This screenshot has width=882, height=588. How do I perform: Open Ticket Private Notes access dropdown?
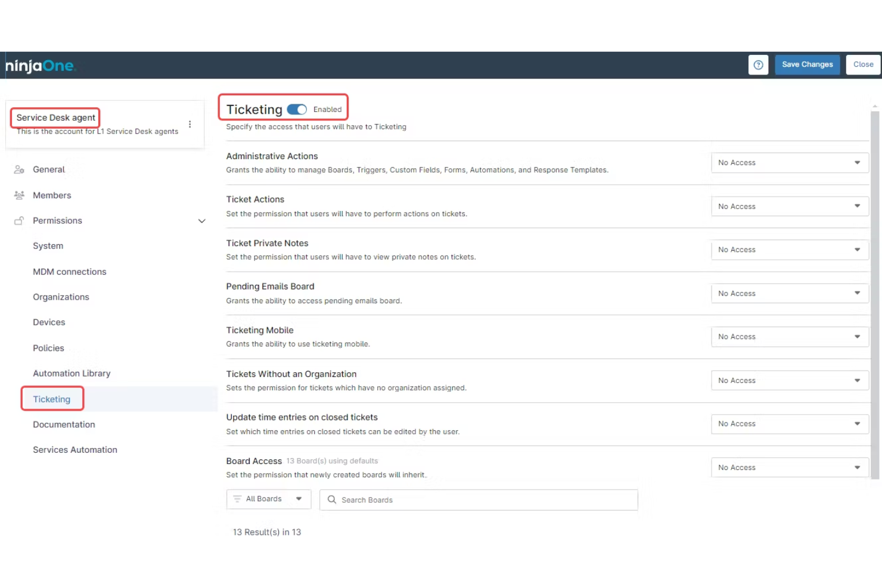[790, 250]
